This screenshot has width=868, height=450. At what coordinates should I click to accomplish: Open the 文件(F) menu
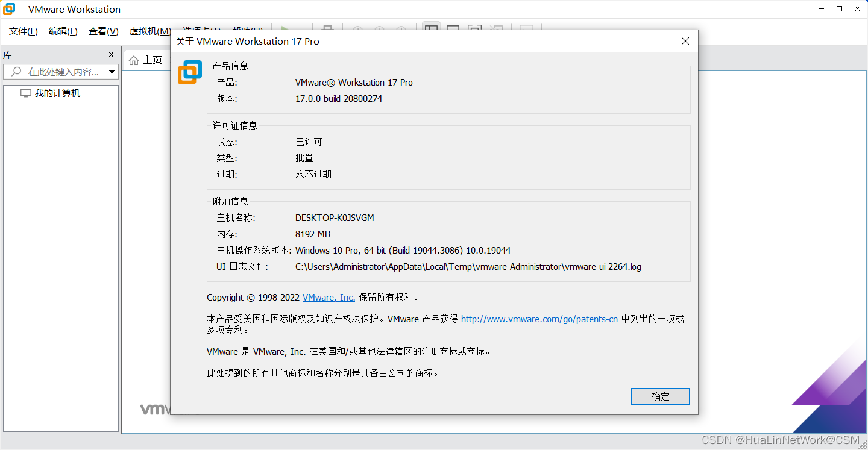click(x=24, y=31)
